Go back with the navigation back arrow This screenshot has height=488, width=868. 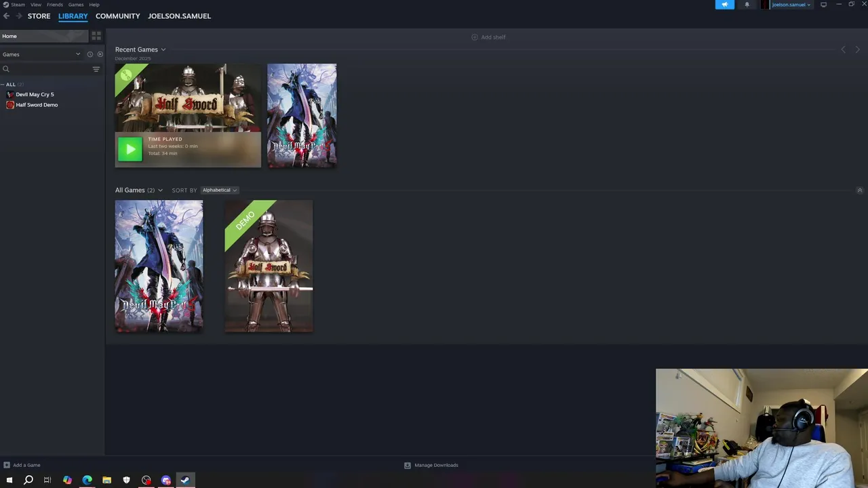7,16
